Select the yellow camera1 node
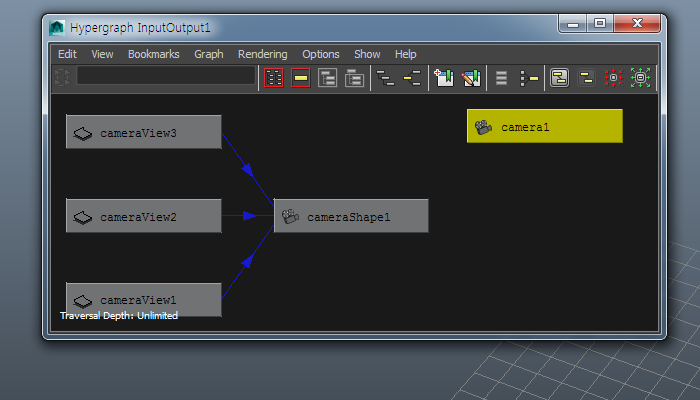 click(x=545, y=126)
